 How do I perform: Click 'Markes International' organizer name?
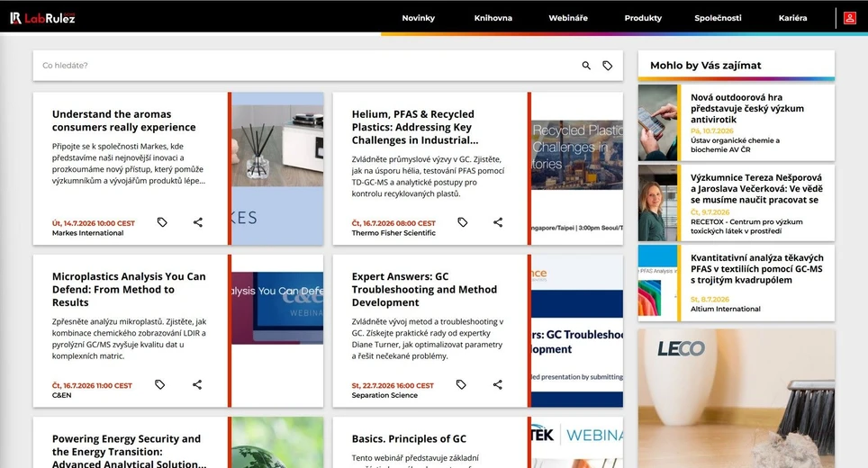(87, 233)
